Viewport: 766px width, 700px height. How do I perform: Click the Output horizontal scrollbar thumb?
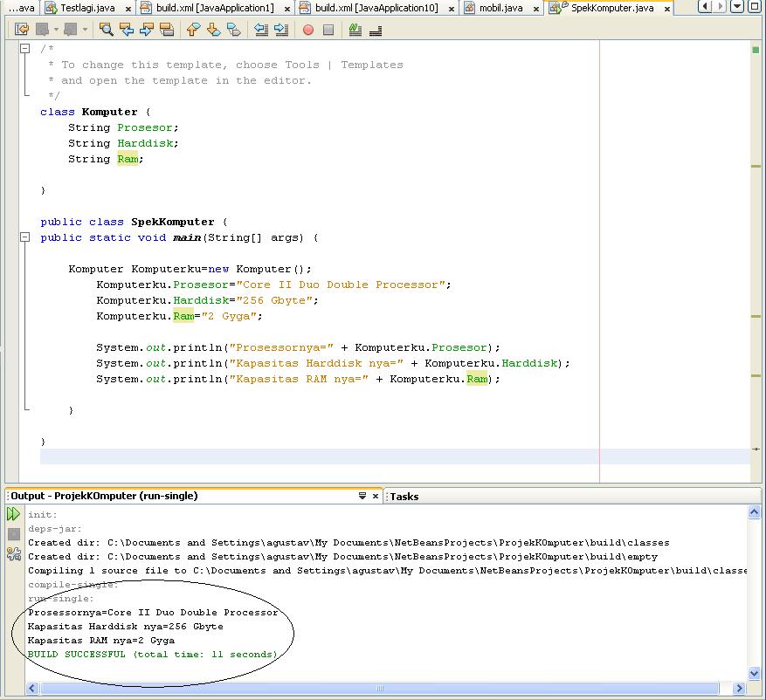tap(380, 689)
